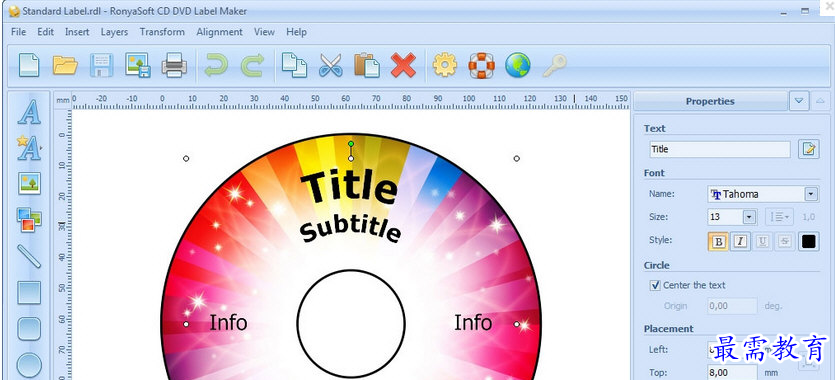Open the File menu

tap(19, 32)
